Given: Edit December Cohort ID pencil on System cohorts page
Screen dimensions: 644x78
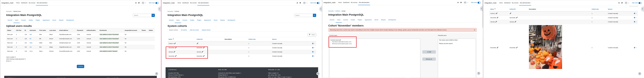Looking at the screenshot, I should click(x=204, y=48).
